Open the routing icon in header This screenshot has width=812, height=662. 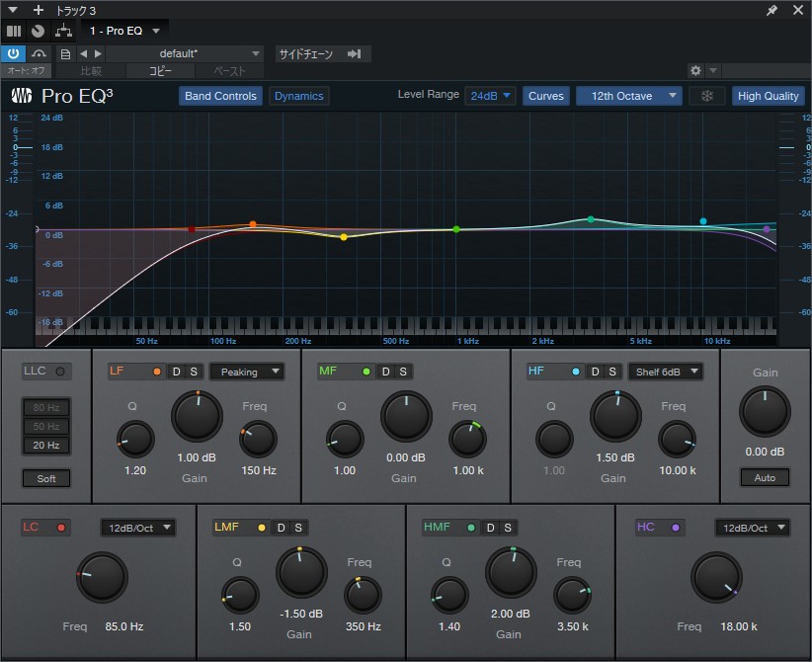[63, 31]
